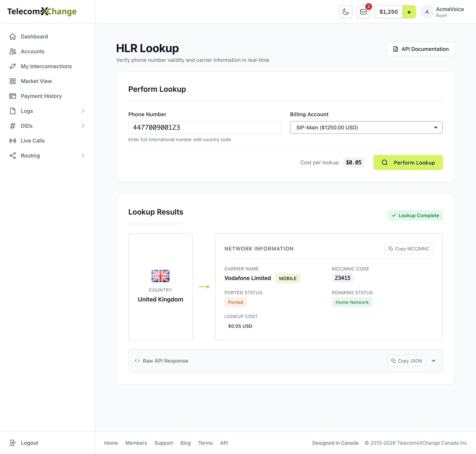The image size is (476, 454).
Task: Click the TelecomsXChange logo
Action: (x=42, y=12)
